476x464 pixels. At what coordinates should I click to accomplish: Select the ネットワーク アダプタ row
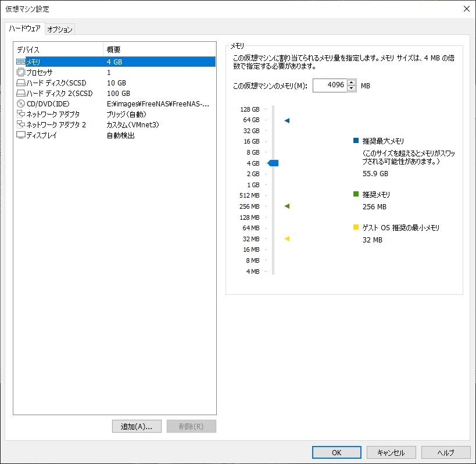[116, 114]
